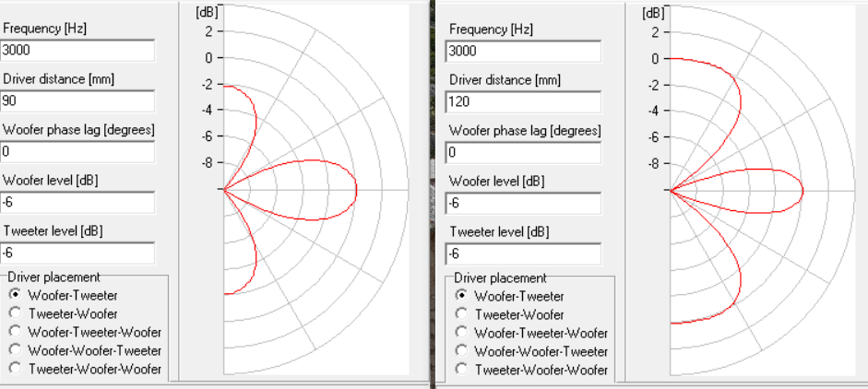Screen dimensions: 868x389
Task: Focus the Frequency field in the left panel
Action: (x=77, y=51)
